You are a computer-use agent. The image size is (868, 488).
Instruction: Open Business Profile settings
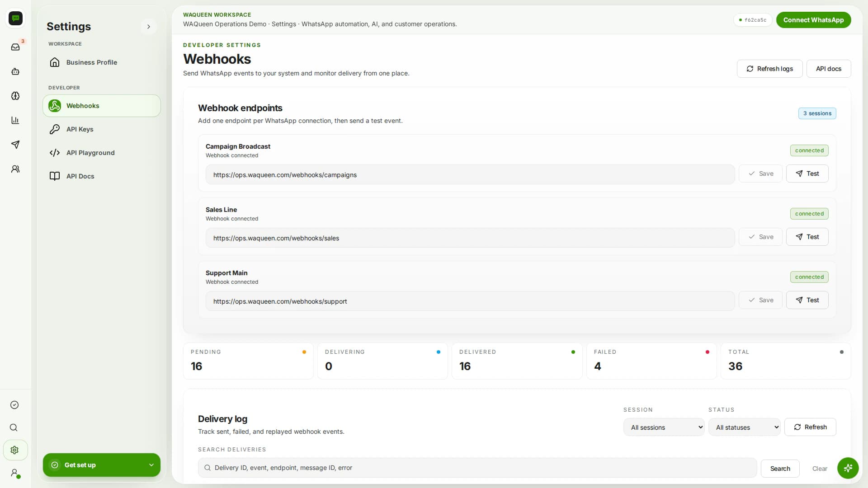coord(102,62)
